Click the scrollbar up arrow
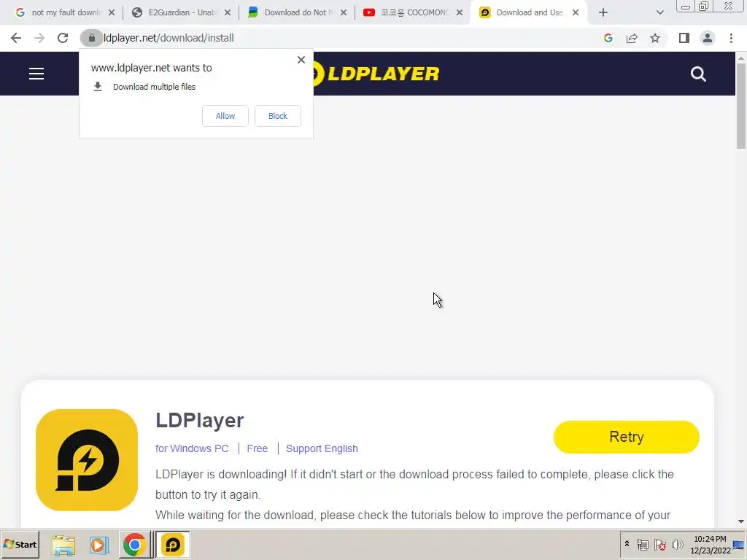 point(741,58)
